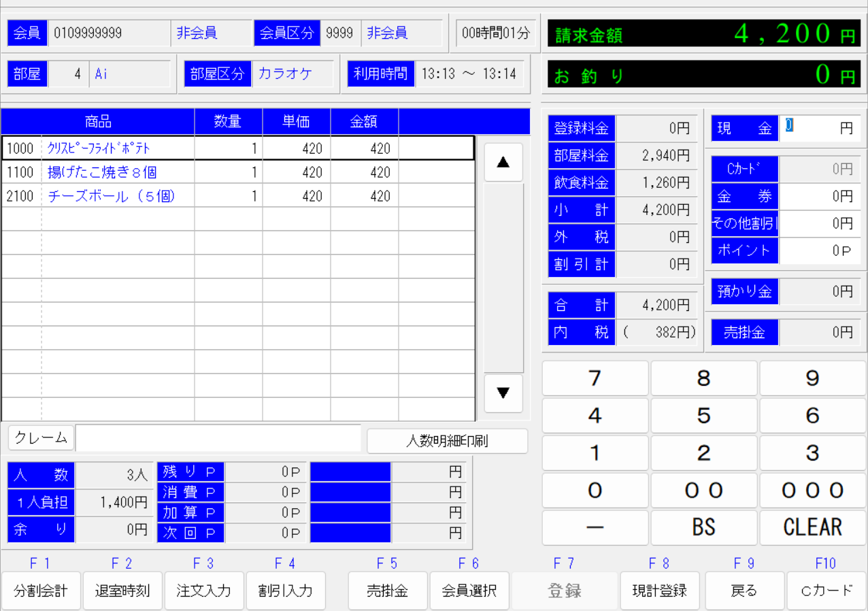Tap the CLEAR key
868x611 pixels.
click(813, 527)
